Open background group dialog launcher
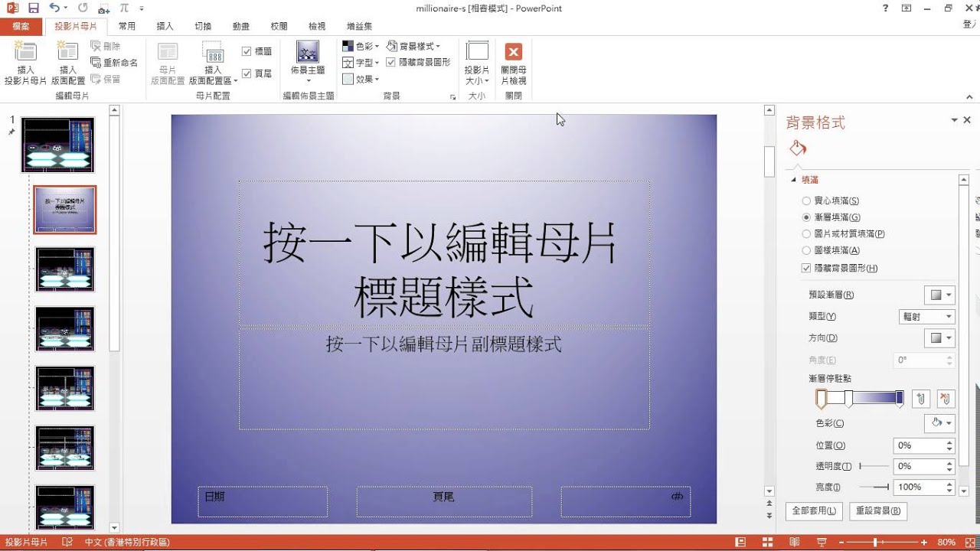Screen dimensions: 980x551 point(452,97)
